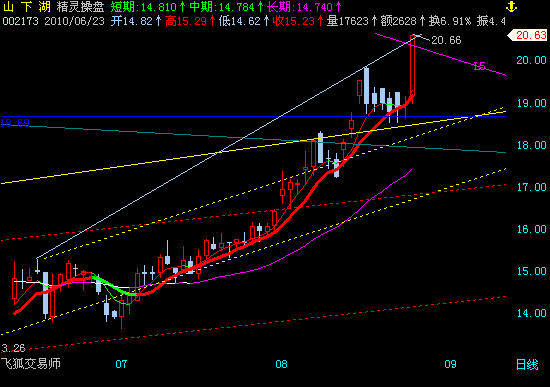Select the magenta L5 trend line label
Image resolution: width=550 pixels, height=387 pixels.
pos(479,66)
